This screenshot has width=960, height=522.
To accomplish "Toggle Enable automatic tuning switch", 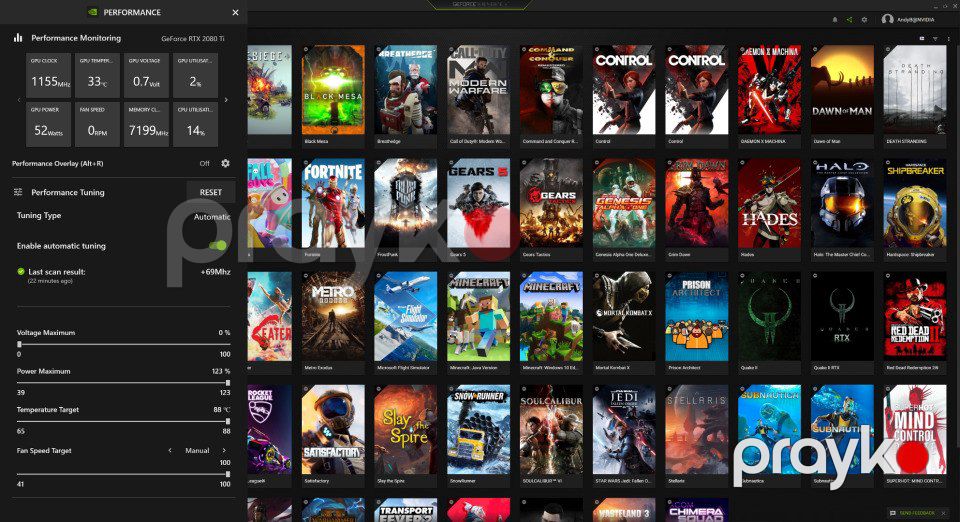I will [218, 245].
